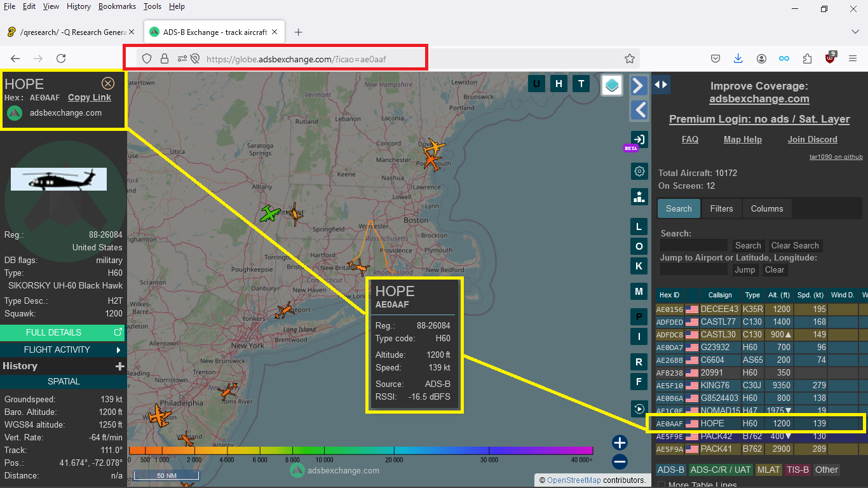This screenshot has width=868, height=488.
Task: Click the right chevron sidebar button
Action: (639, 85)
